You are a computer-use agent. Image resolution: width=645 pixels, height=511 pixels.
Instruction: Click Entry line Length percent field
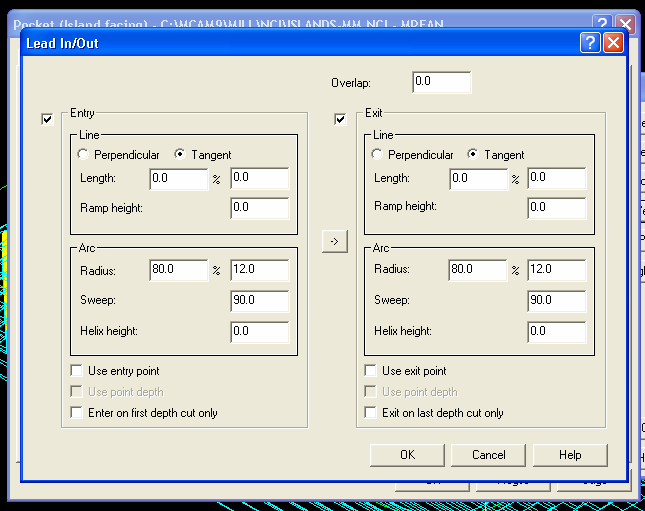tap(179, 179)
